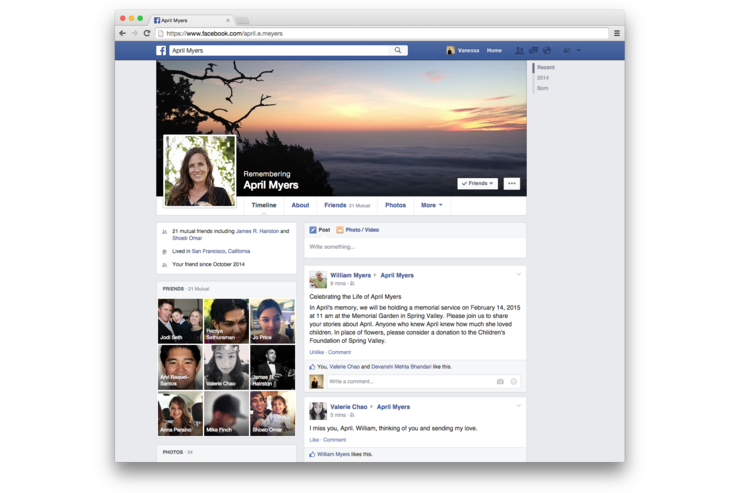The width and height of the screenshot is (740, 493).
Task: Open Valerie Chao friend thumbnail
Action: point(227,367)
